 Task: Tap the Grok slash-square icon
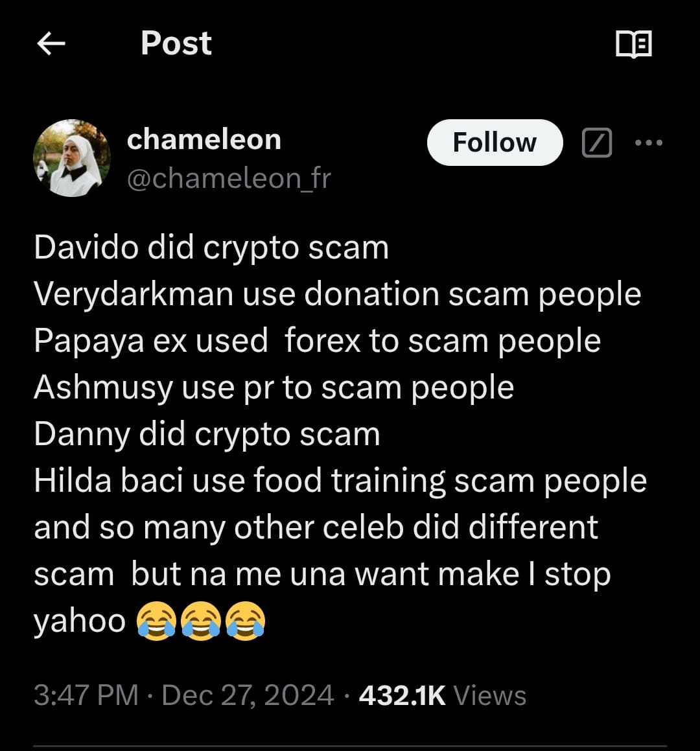[596, 143]
